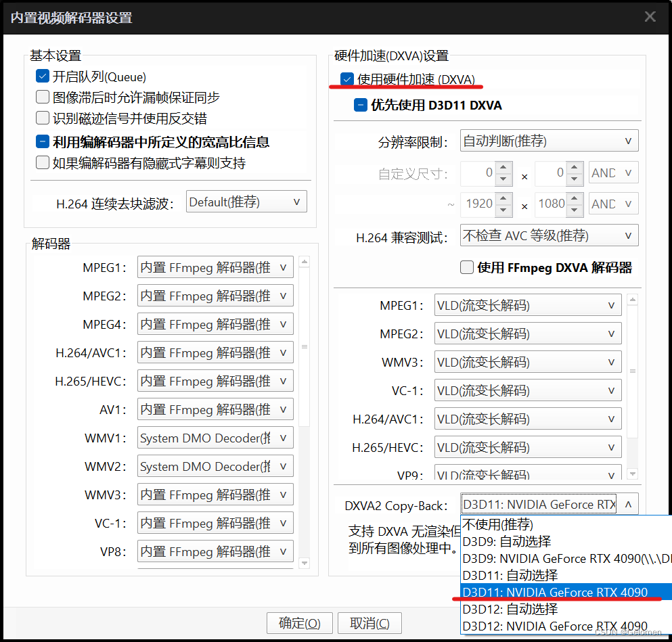Enable 图像滞后时允许漏帧保证同步 option
This screenshot has width=672, height=642.
coord(42,97)
